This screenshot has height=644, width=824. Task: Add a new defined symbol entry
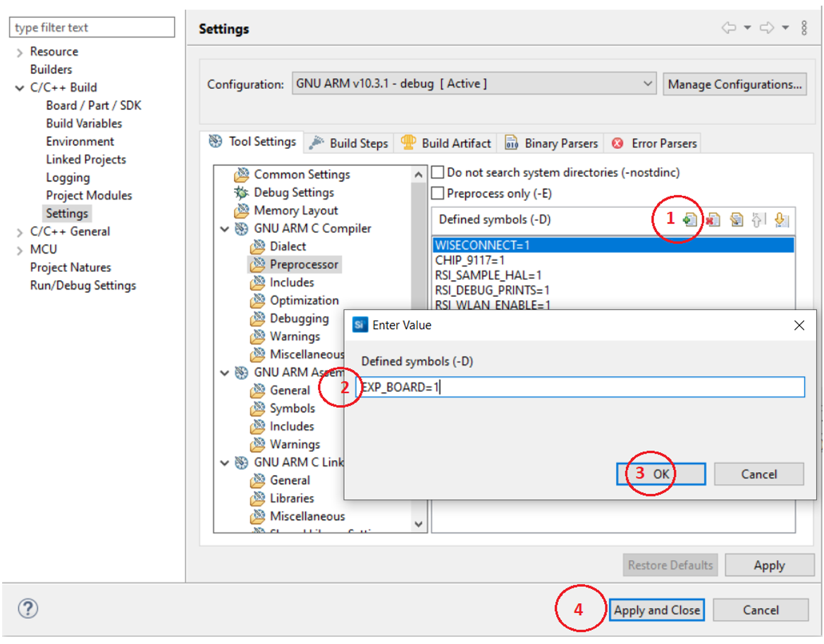[x=689, y=220]
